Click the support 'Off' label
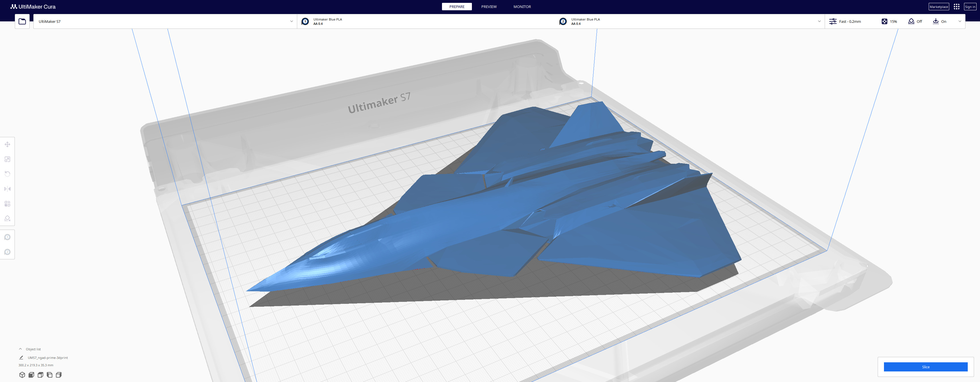Screen dimensions: 980x382 tap(919, 21)
